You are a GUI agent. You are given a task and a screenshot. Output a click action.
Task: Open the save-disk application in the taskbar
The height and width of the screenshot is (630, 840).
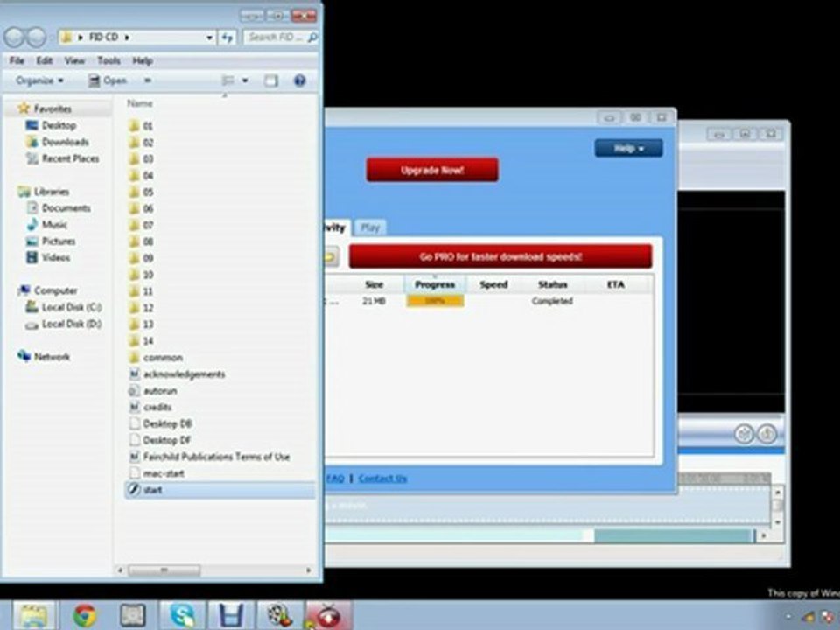click(x=230, y=615)
